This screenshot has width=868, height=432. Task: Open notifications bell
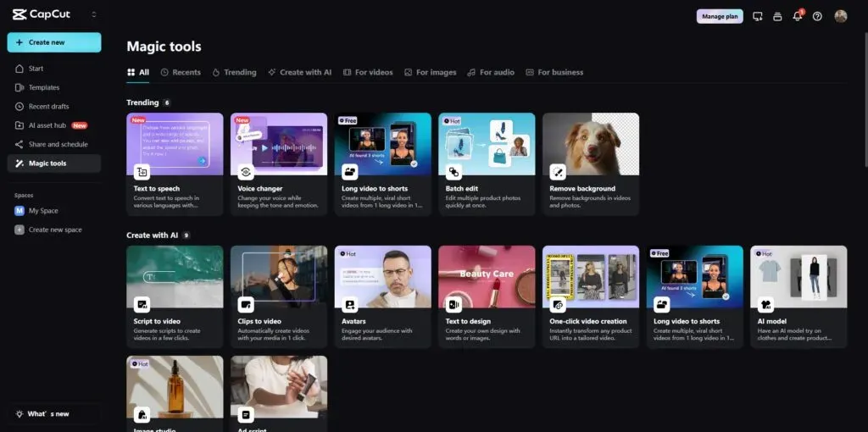tap(797, 17)
